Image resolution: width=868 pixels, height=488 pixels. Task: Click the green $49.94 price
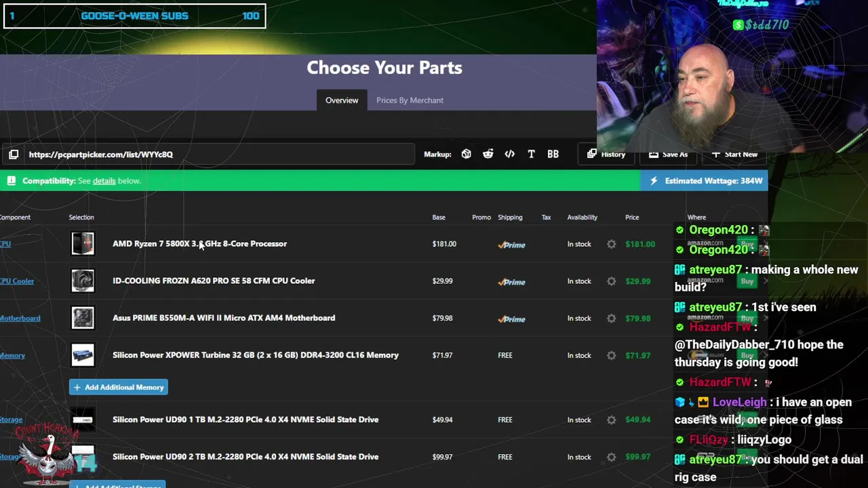pos(637,420)
